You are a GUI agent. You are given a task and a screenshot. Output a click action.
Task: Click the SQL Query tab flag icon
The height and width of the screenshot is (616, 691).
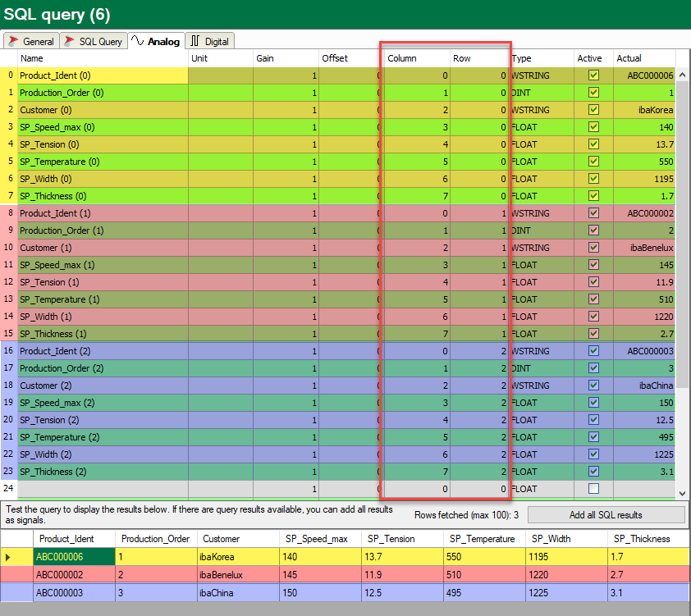(69, 41)
